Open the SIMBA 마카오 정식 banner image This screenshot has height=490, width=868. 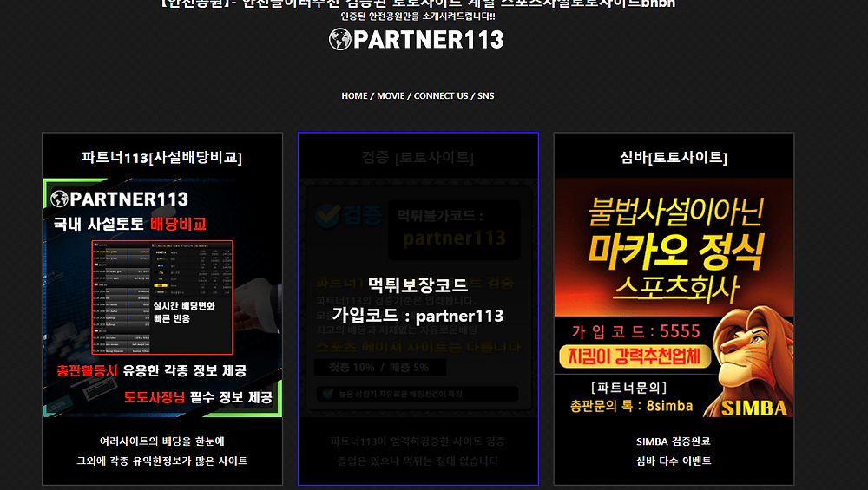tap(674, 297)
